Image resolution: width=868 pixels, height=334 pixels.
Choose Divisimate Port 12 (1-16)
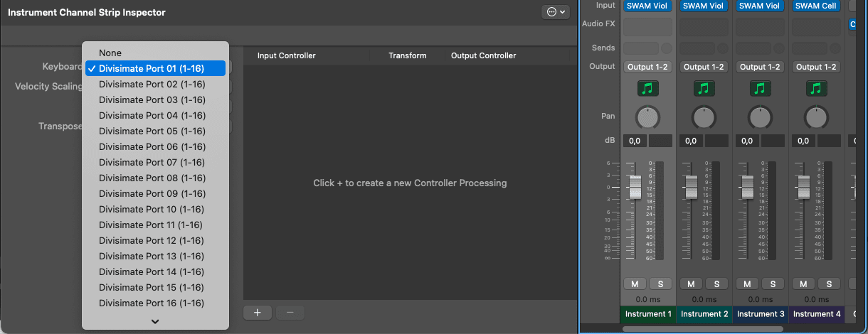[x=155, y=240]
